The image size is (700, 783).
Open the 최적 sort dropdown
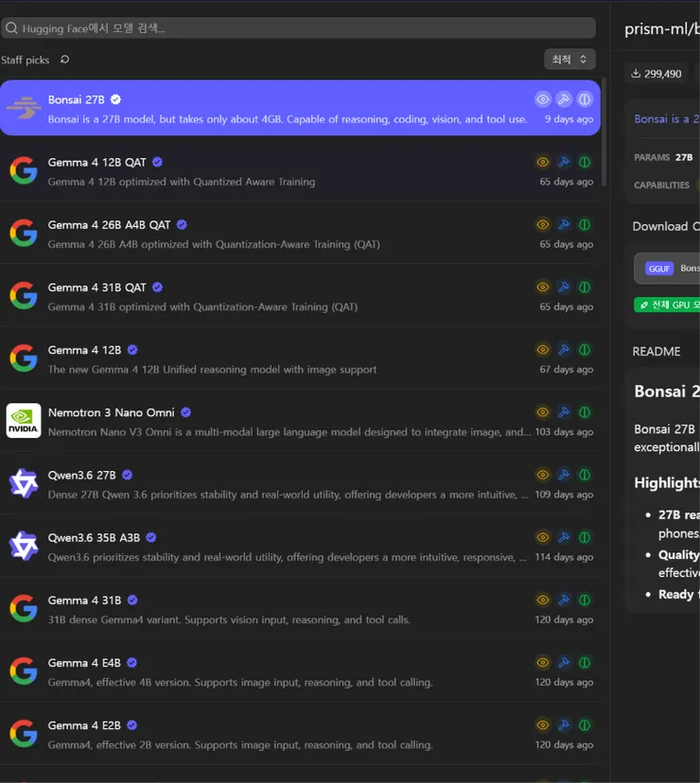coord(569,60)
